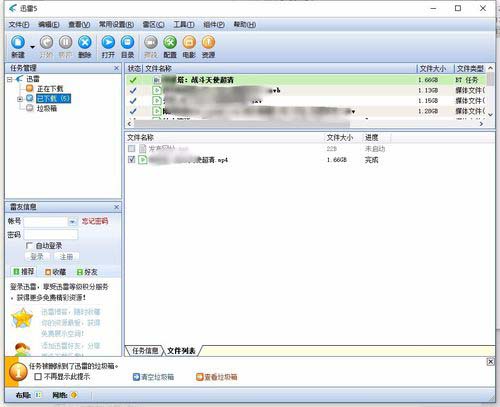
Task: Check the unchecked 22B file checkbox
Action: (131, 149)
